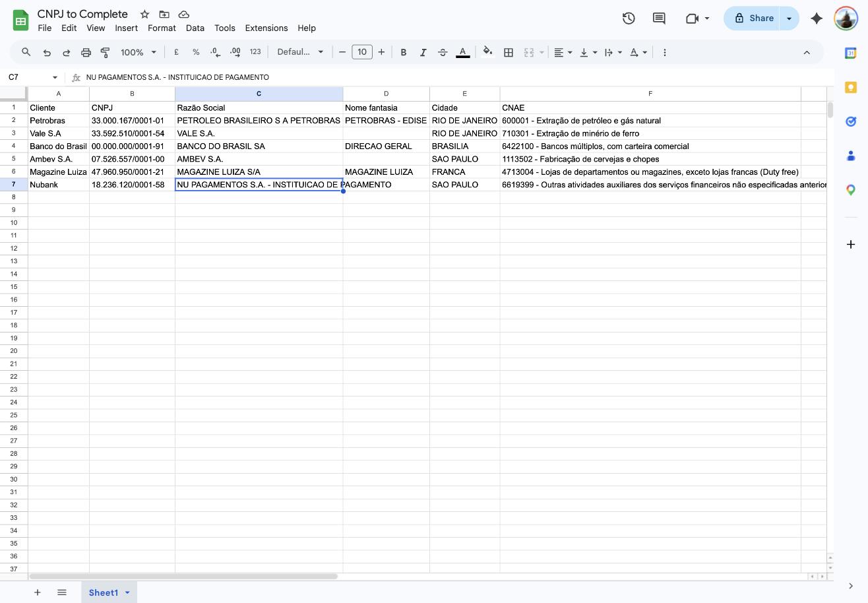Pick a text color
Viewport: 868px width, 603px height.
(x=463, y=52)
